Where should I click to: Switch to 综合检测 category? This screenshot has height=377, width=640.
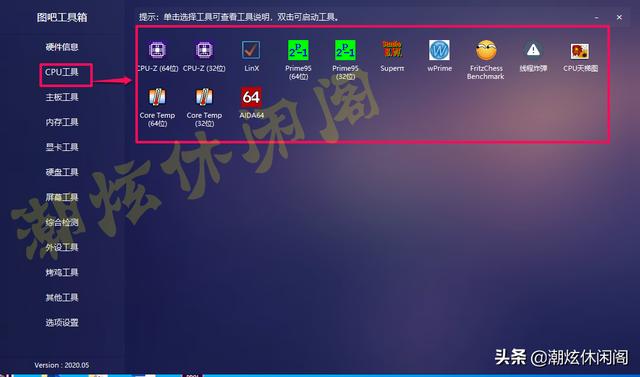[x=62, y=222]
